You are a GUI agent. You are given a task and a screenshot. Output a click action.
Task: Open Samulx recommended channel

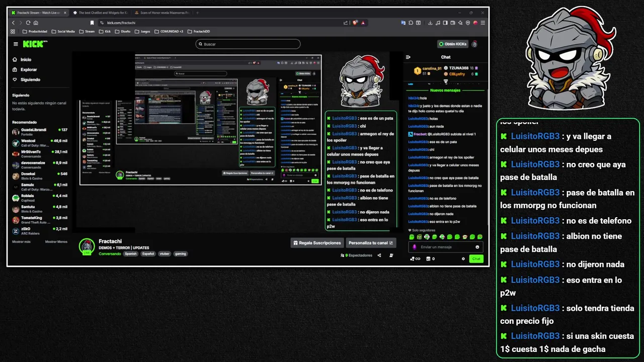(x=40, y=187)
